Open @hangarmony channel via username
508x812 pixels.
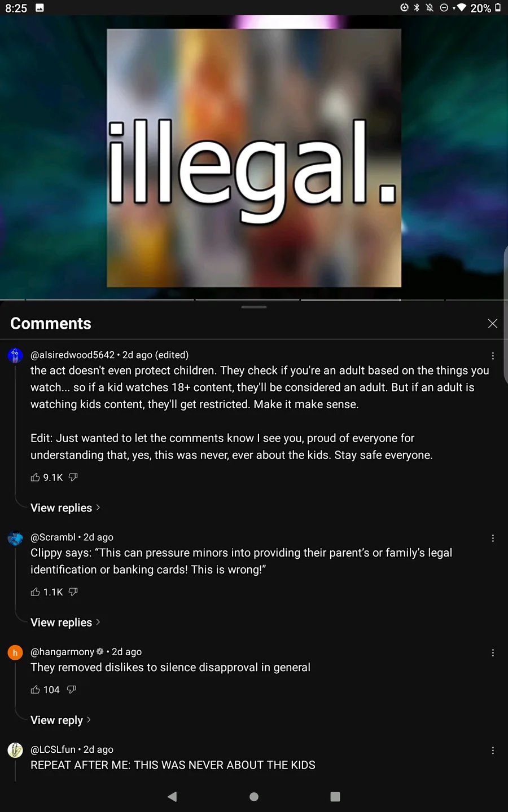tap(62, 651)
